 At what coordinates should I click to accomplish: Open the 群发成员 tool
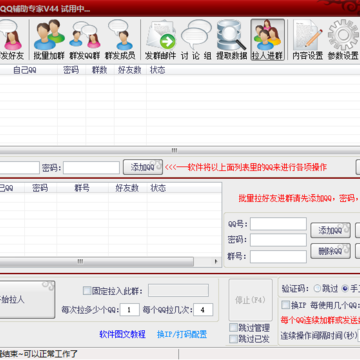click(x=120, y=40)
